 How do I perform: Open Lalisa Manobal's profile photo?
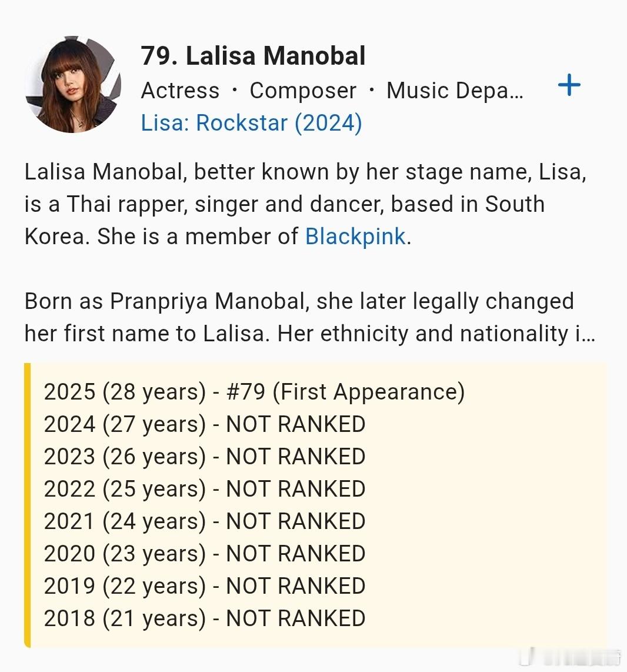click(x=73, y=84)
